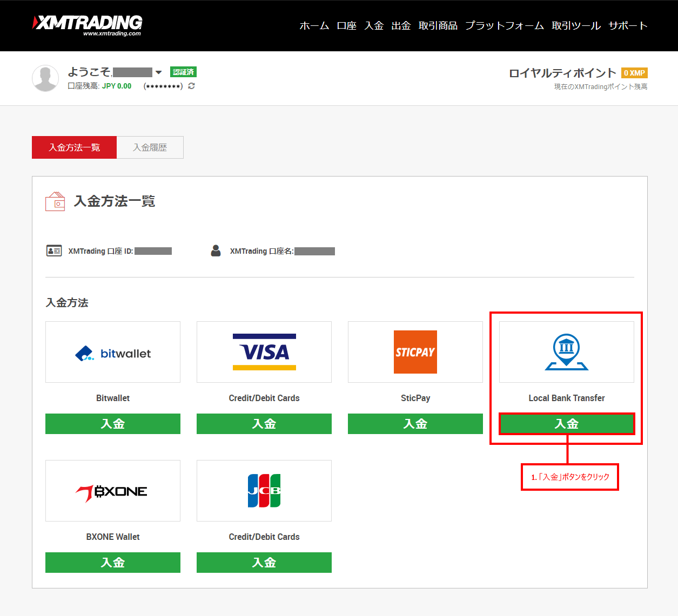Screen dimensions: 678x616
Task: Select the BXONE Wallet logo tile
Action: 113,491
